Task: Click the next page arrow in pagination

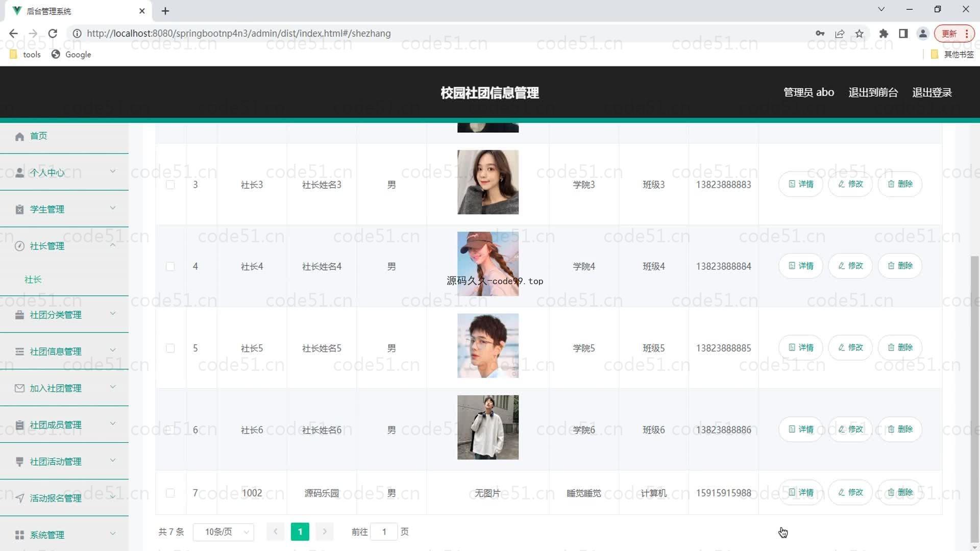Action: point(325,532)
